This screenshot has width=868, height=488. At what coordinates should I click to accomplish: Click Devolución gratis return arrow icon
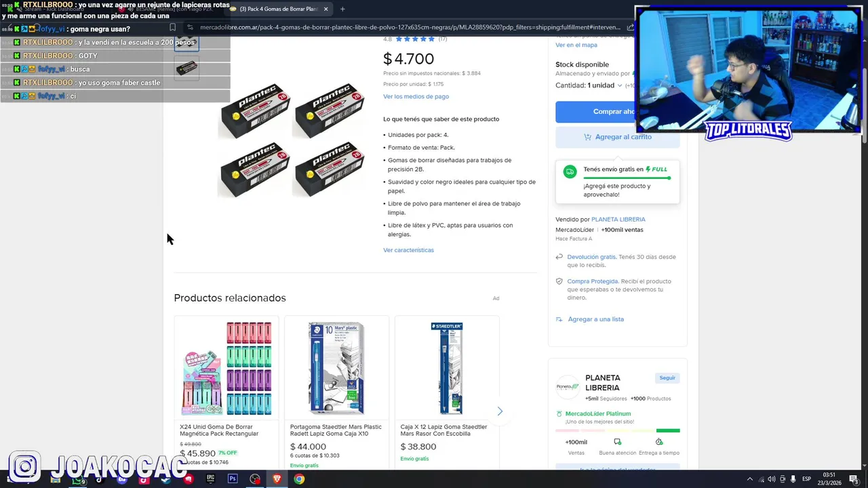(x=559, y=257)
